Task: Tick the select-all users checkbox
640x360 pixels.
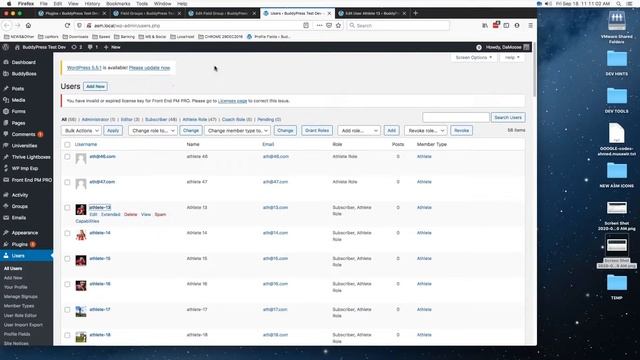Action: [67, 144]
